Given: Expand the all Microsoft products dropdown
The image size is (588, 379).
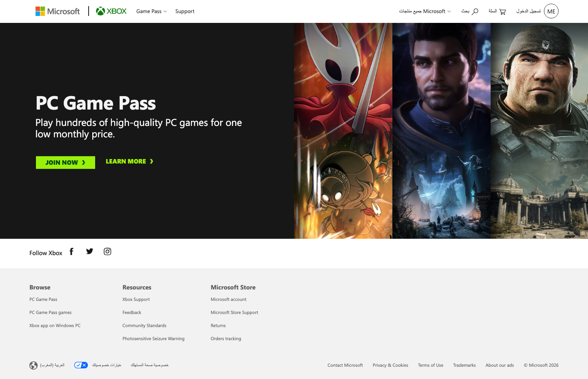Looking at the screenshot, I should 425,11.
